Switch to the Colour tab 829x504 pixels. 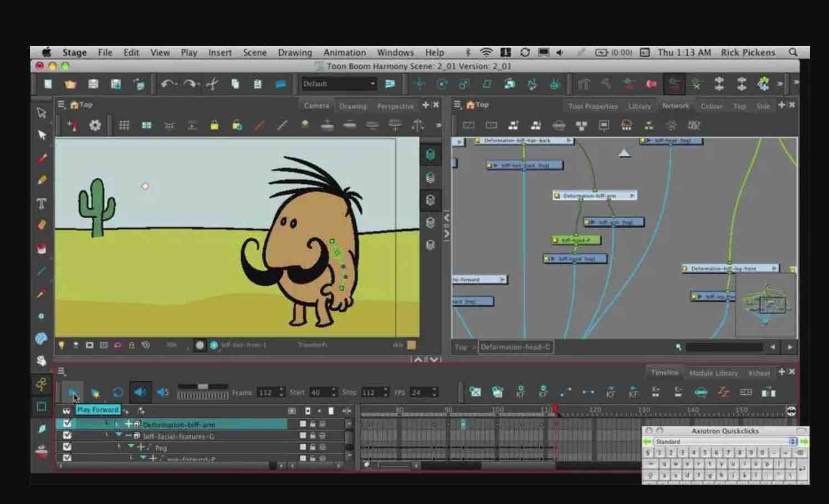[711, 106]
